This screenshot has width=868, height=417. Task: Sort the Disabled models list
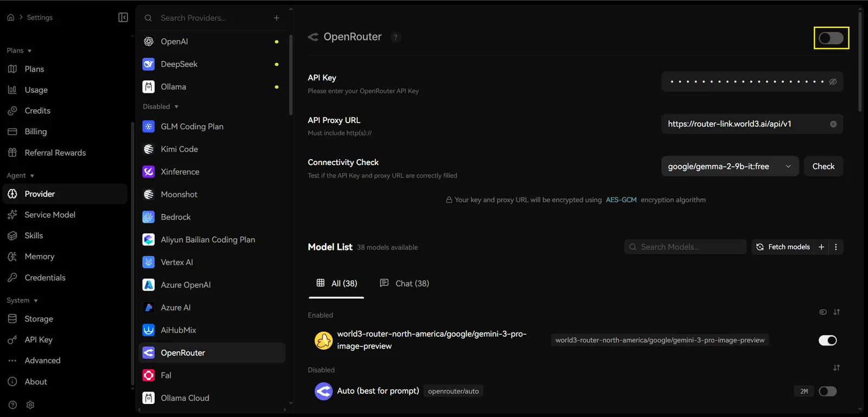(x=837, y=368)
